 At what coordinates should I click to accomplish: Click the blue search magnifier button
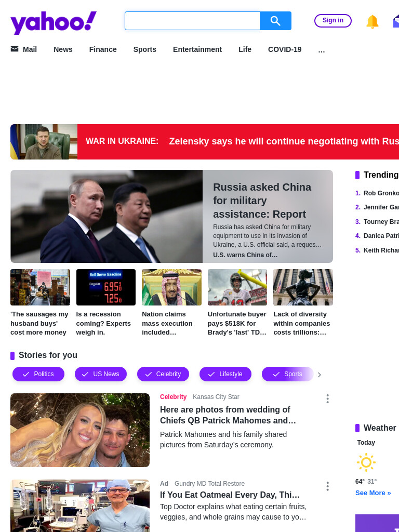click(275, 21)
